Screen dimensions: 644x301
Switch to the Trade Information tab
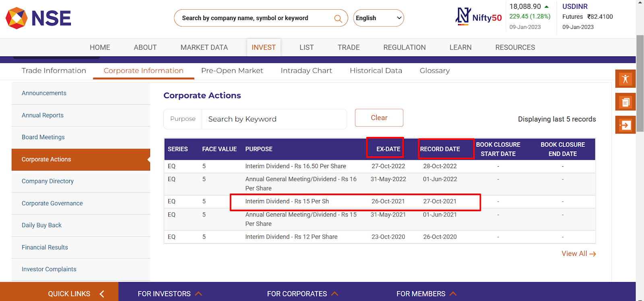tap(54, 71)
